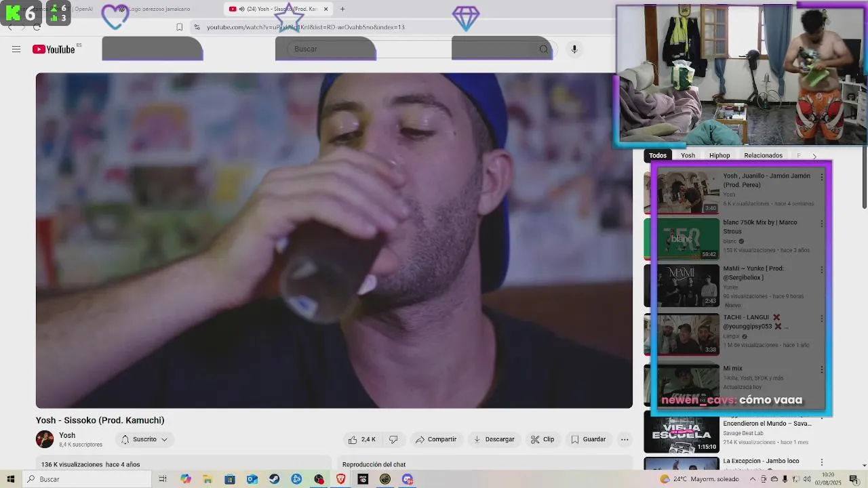Open Jamón Jamón video thumbnail
The height and width of the screenshot is (488, 868).
click(682, 192)
